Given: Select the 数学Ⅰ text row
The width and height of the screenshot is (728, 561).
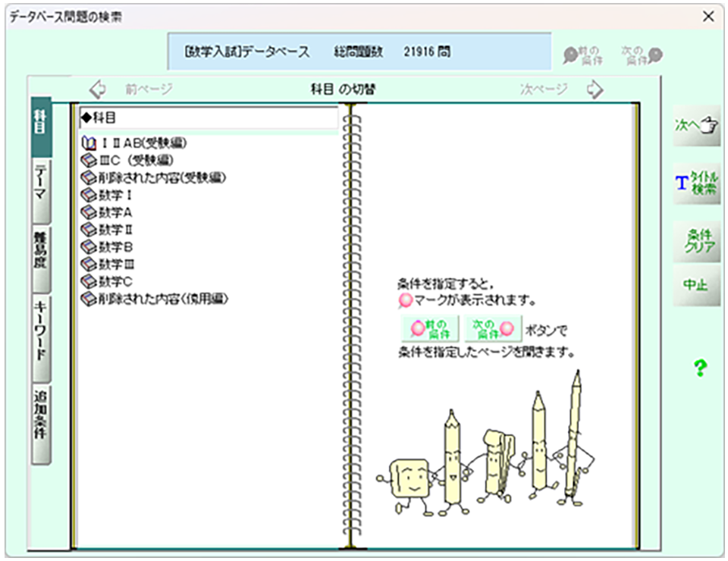Looking at the screenshot, I should pos(115,196).
